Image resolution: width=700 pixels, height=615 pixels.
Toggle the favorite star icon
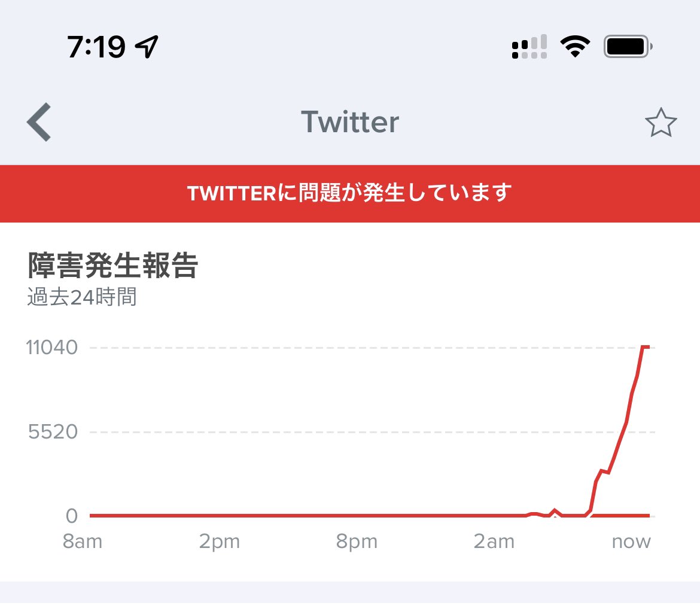661,122
